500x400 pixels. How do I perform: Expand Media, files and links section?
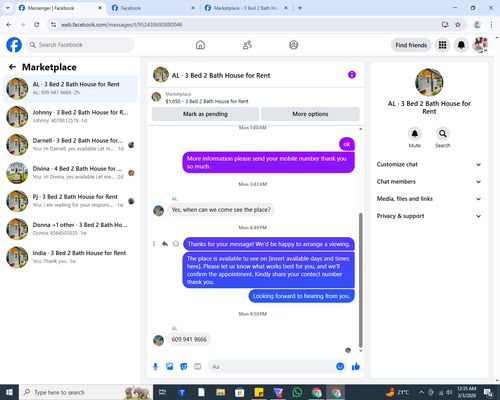click(429, 199)
